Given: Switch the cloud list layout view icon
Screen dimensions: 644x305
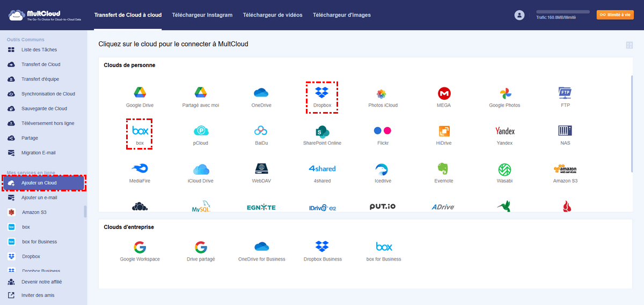Looking at the screenshot, I should pyautogui.click(x=629, y=45).
